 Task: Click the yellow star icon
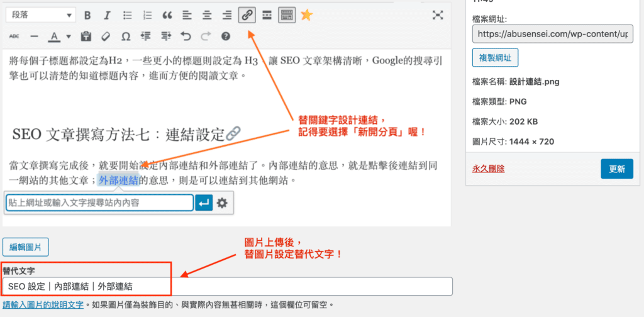(x=306, y=15)
